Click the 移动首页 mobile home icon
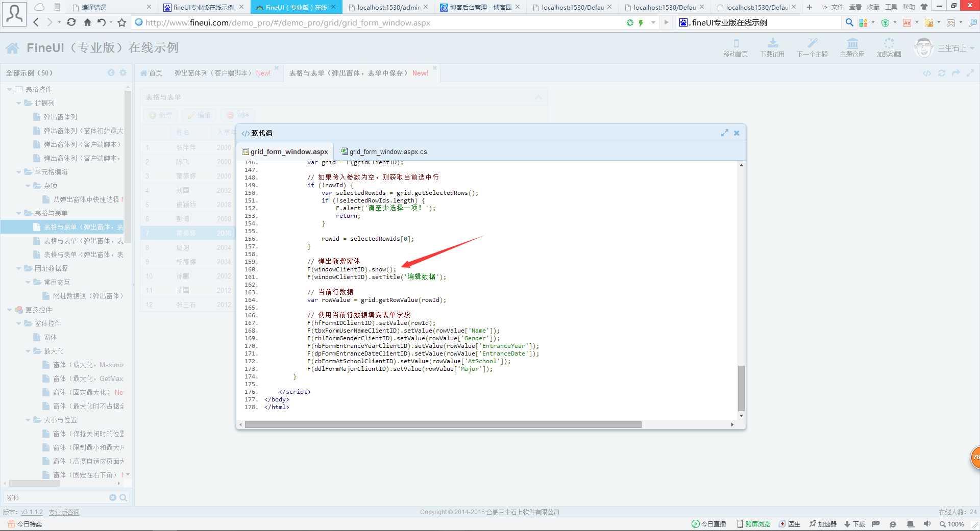980x531 pixels. [736, 47]
